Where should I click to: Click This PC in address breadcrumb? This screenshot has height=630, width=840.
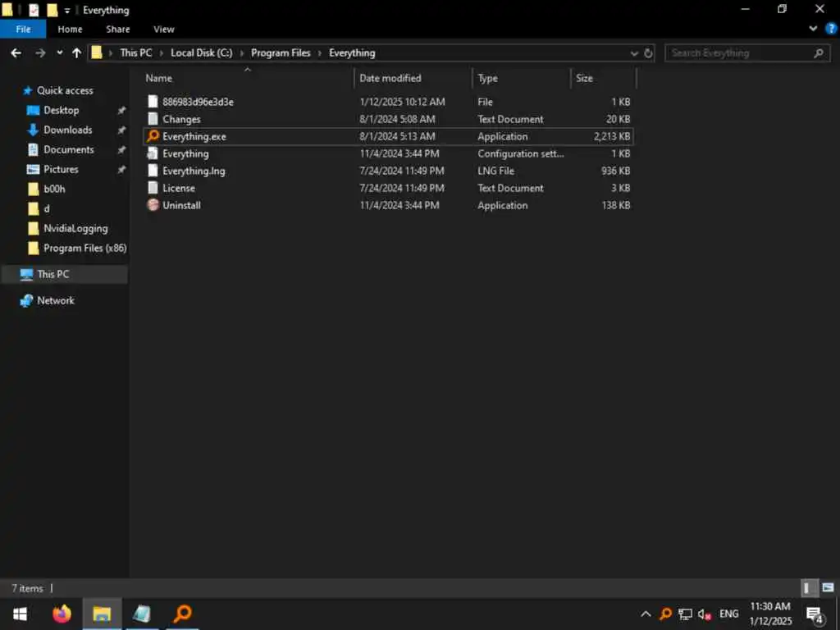pos(136,52)
